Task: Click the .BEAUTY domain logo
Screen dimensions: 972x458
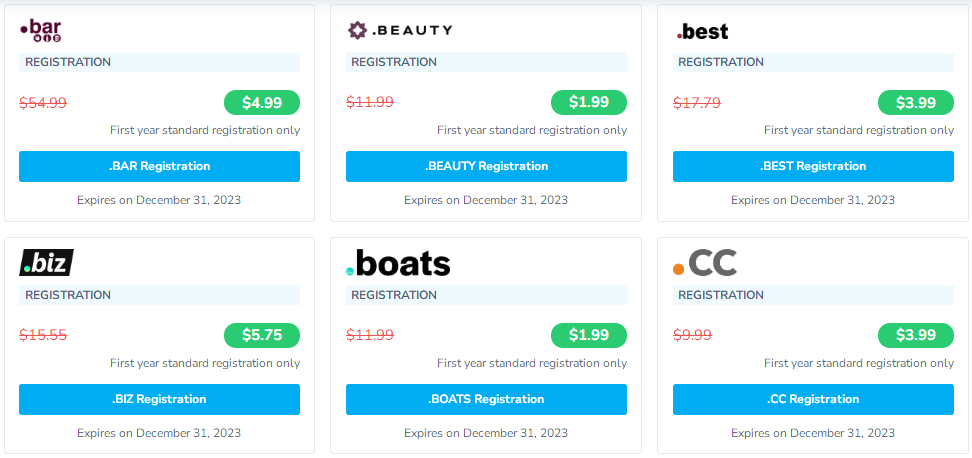Action: [x=399, y=30]
